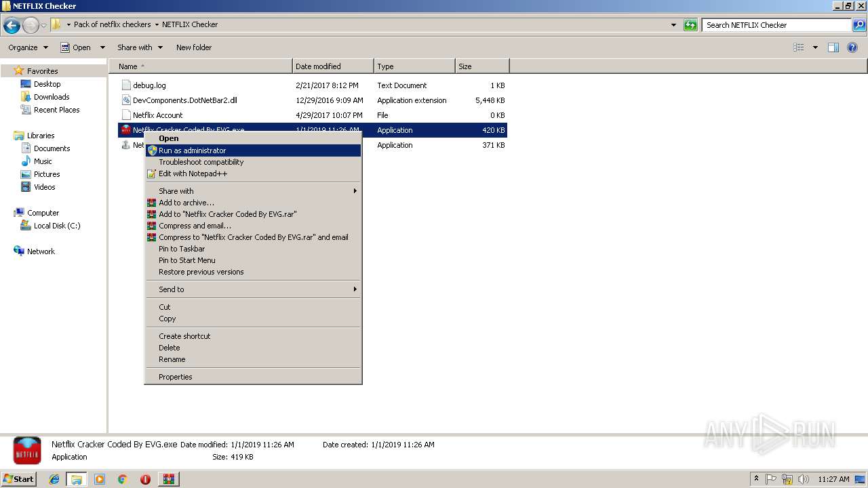Image resolution: width=868 pixels, height=488 pixels.
Task: Open the Documents library
Action: pos(52,148)
